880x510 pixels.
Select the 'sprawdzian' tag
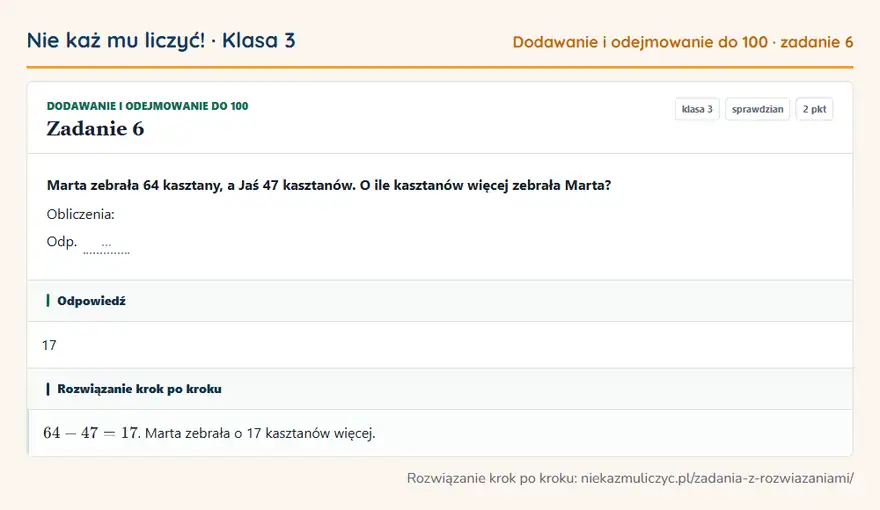coord(757,109)
